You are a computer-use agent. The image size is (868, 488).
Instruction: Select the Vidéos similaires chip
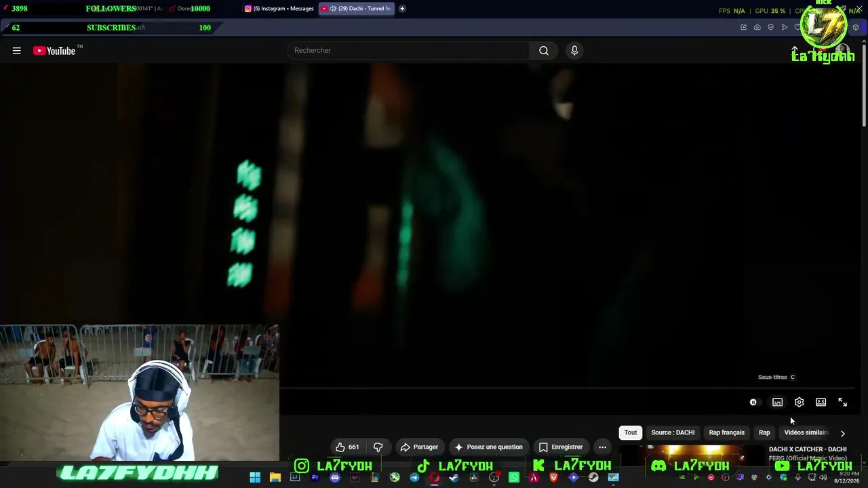(806, 432)
